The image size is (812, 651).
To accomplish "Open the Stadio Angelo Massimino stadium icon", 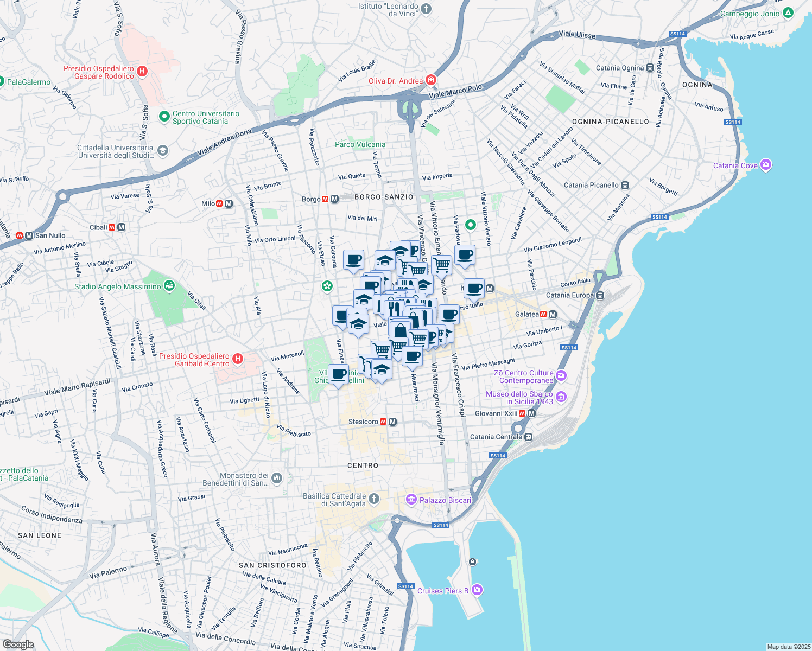I will pyautogui.click(x=169, y=285).
